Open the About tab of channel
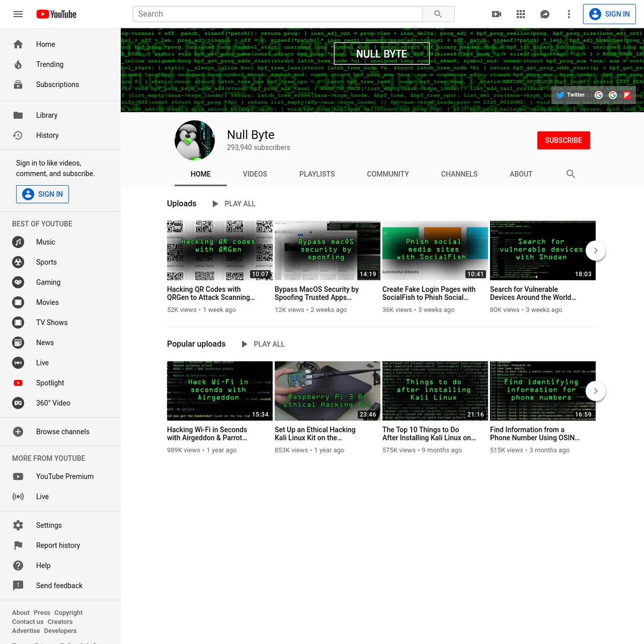The width and height of the screenshot is (644, 644). (x=521, y=174)
